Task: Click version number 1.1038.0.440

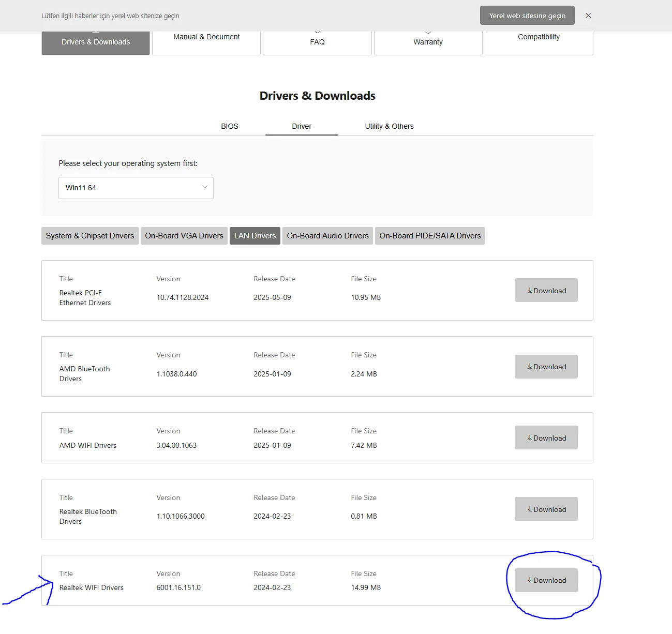Action: [177, 374]
